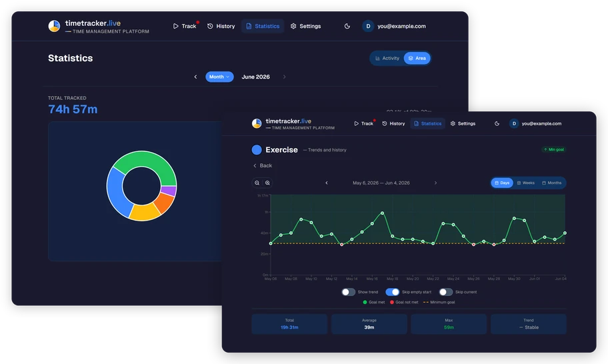Click the Minimum goal legend item
Screen dimensions: 608x364
coord(439,303)
